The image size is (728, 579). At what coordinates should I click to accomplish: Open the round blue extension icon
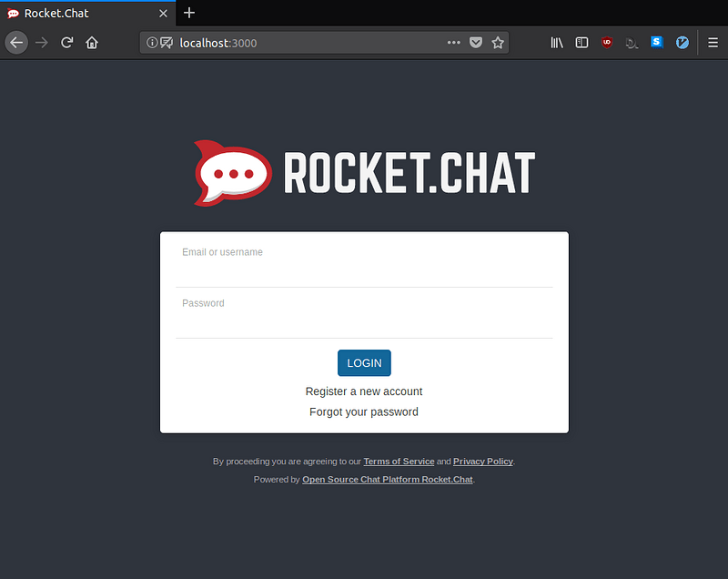click(682, 43)
